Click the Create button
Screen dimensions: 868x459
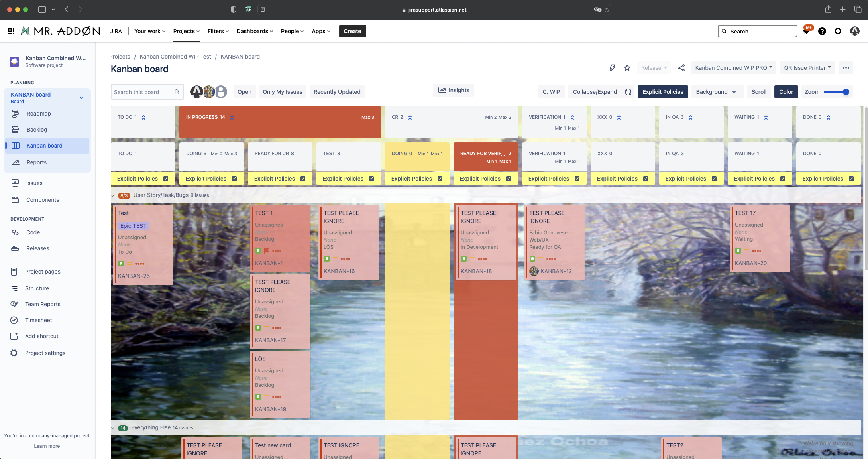point(352,31)
